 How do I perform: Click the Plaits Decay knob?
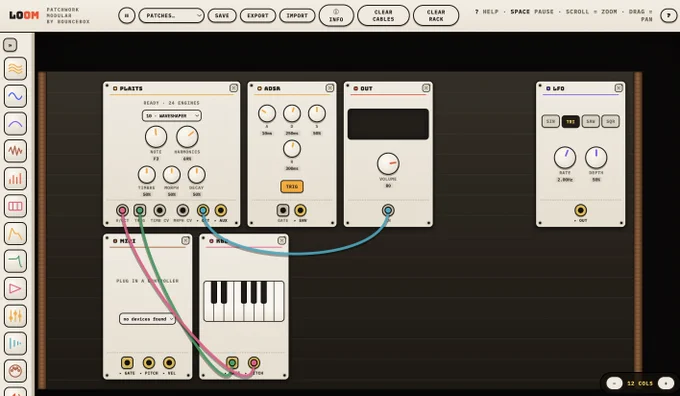click(x=196, y=175)
